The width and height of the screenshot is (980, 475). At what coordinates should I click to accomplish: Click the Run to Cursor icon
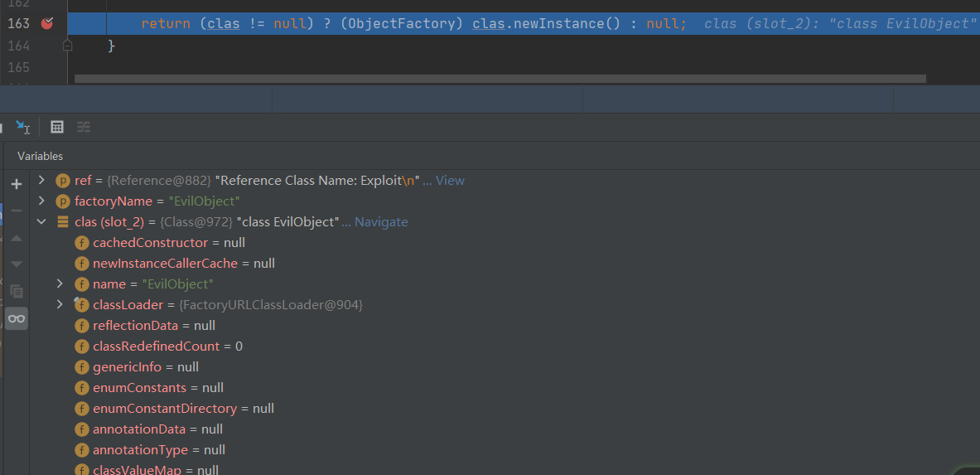coord(22,127)
